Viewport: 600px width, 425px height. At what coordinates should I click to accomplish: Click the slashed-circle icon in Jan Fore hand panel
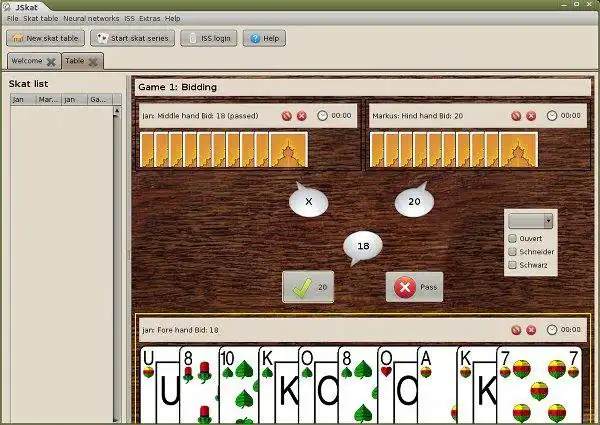pyautogui.click(x=516, y=330)
